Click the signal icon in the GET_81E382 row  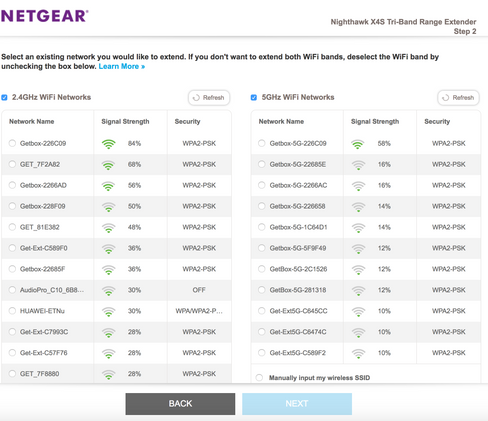(x=108, y=228)
